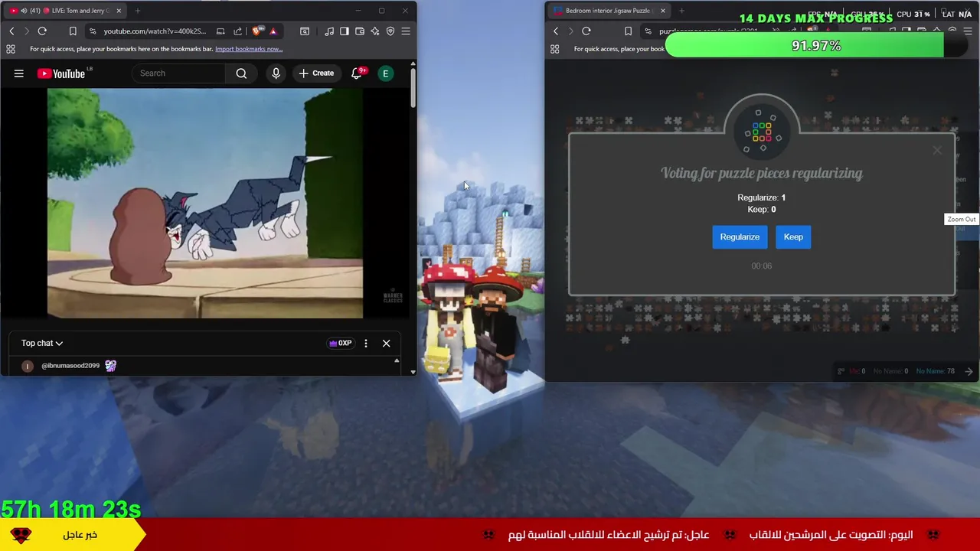Search with your voice microphone icon

(x=276, y=73)
